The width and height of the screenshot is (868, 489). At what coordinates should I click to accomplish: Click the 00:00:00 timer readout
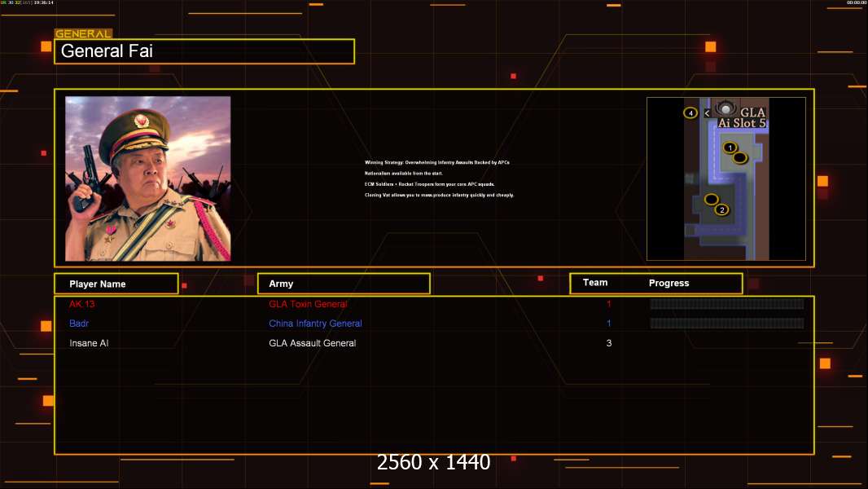point(857,2)
